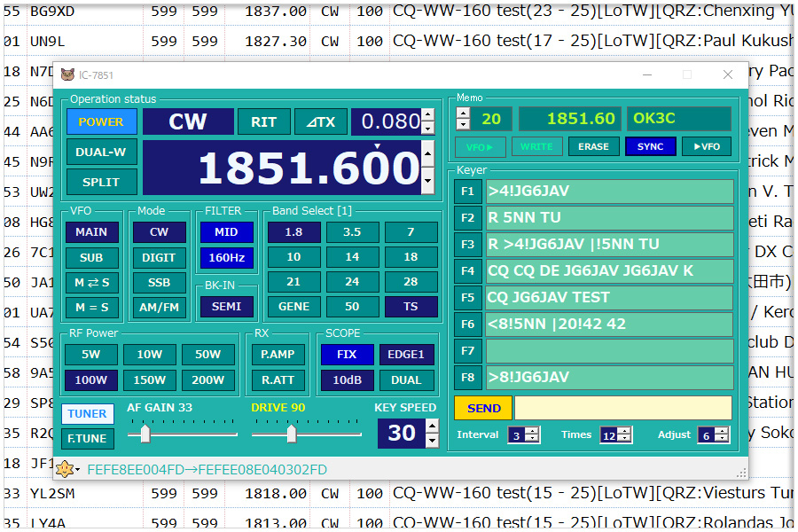The image size is (798, 532).
Task: Open the star icon menu in status bar
Action: tap(67, 469)
